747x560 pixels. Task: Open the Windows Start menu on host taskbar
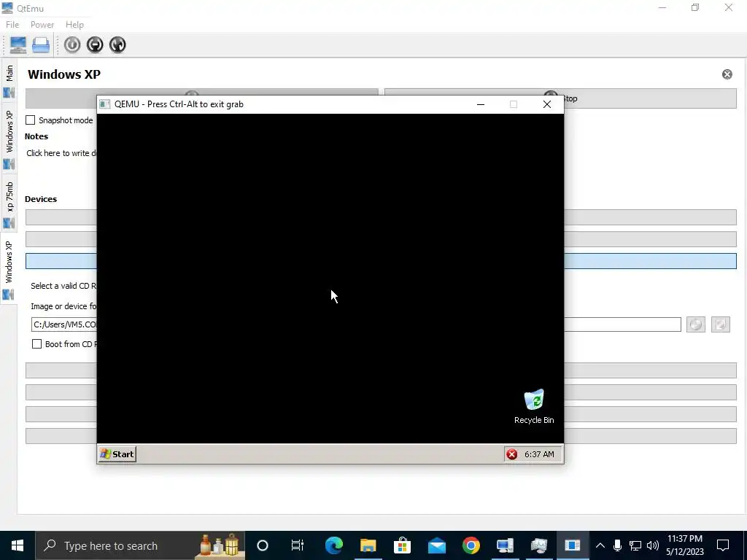point(18,545)
